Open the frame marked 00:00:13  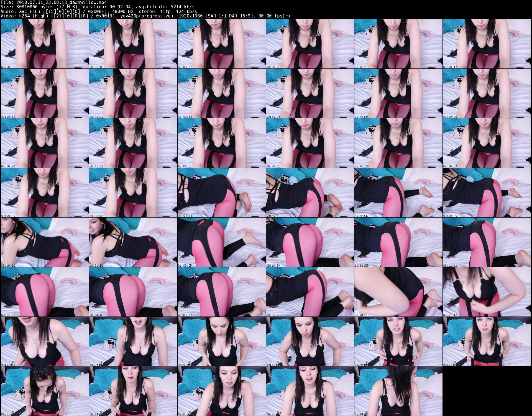tap(487, 44)
